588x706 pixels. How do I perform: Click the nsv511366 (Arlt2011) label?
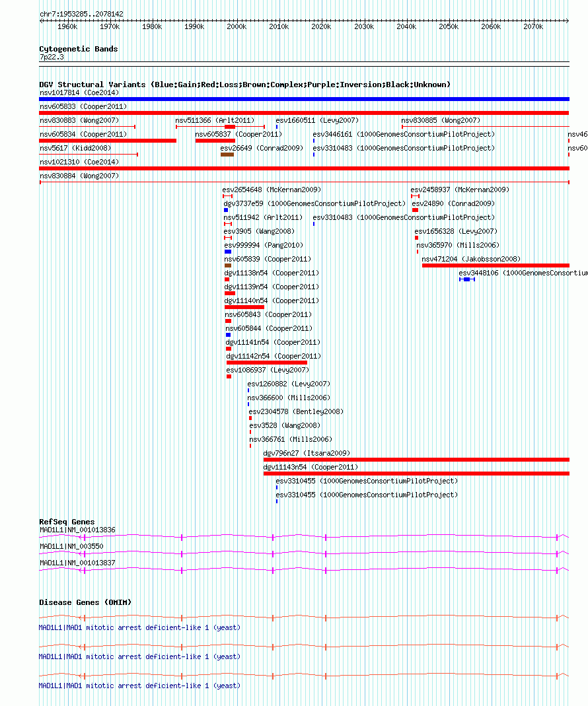(215, 121)
